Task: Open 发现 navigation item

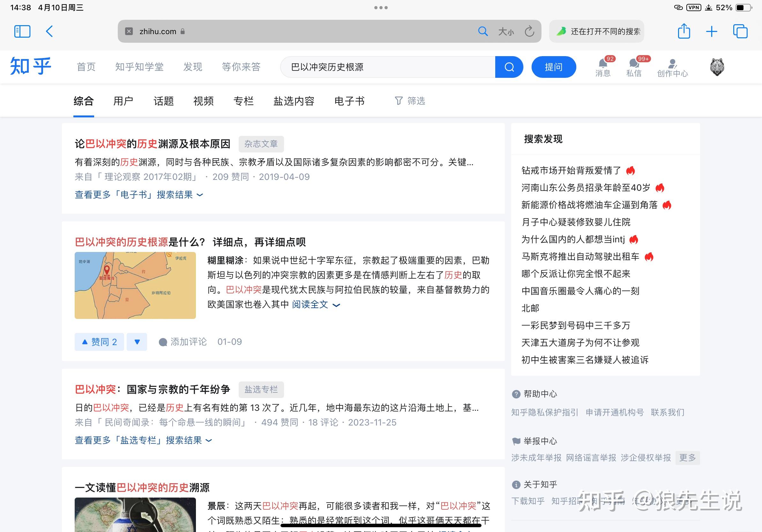Action: point(193,67)
